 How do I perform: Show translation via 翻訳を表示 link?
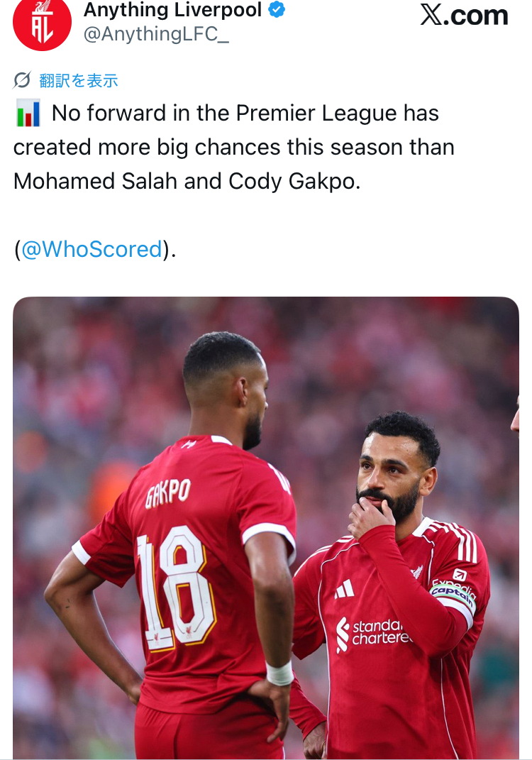[x=79, y=80]
